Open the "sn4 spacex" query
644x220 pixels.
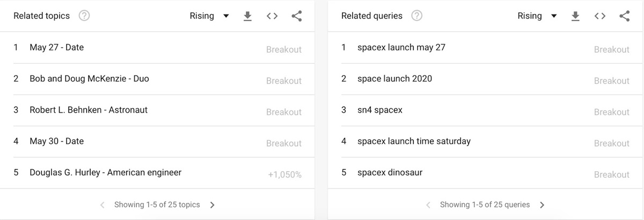(380, 110)
